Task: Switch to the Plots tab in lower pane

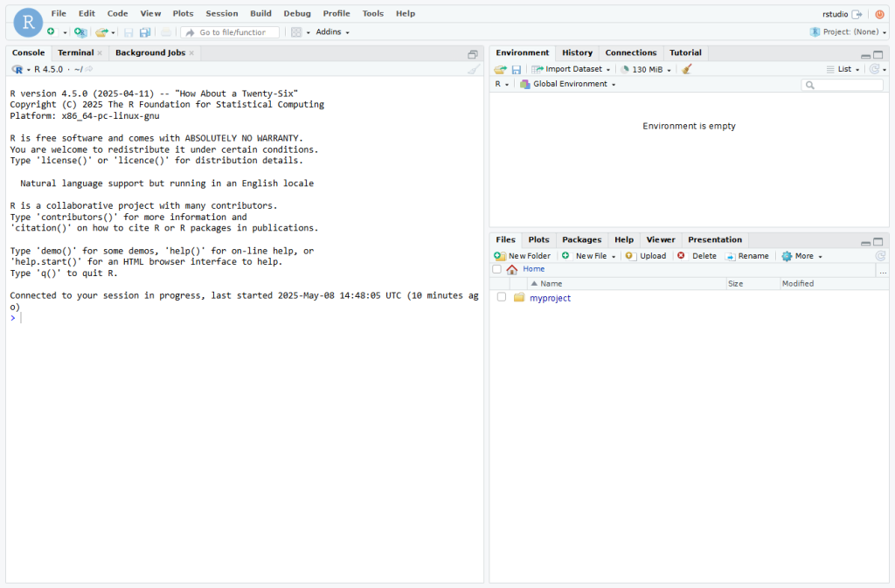Action: 538,239
